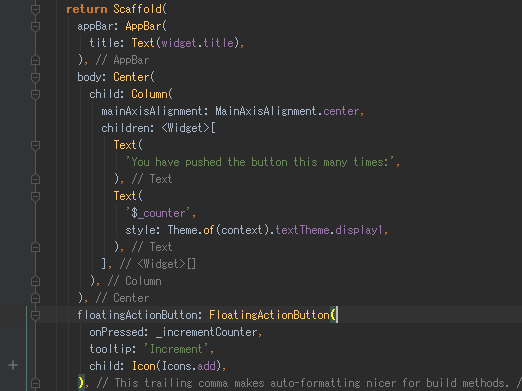This screenshot has height=391, width=522.
Task: Click 'AppBar' class name after appBar:
Action: click(143, 26)
